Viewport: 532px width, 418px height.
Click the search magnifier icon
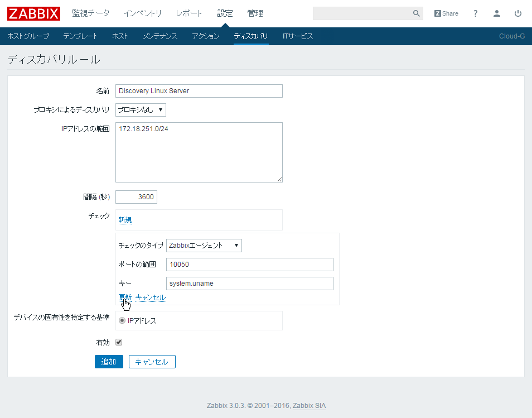tap(417, 13)
